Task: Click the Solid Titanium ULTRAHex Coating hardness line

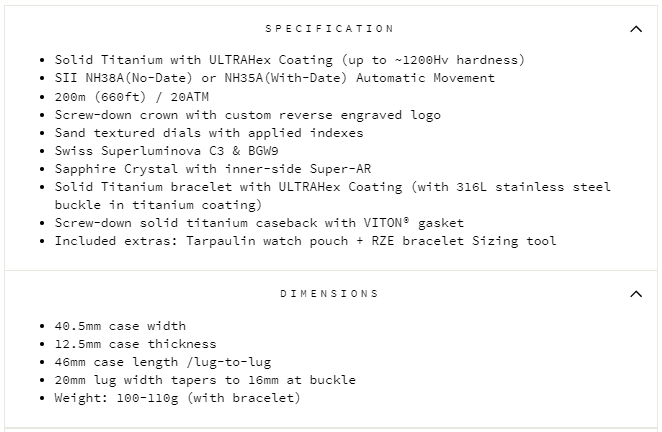Action: pyautogui.click(x=289, y=60)
